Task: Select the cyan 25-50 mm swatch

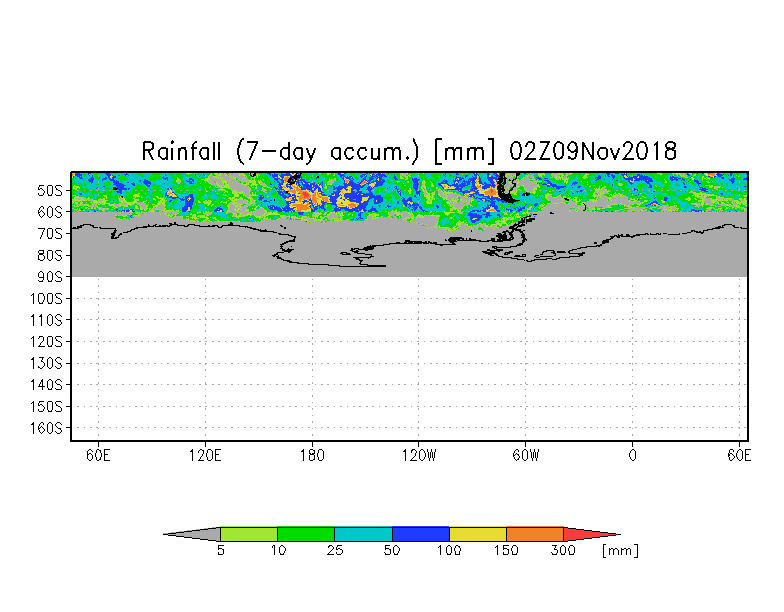Action: click(364, 534)
